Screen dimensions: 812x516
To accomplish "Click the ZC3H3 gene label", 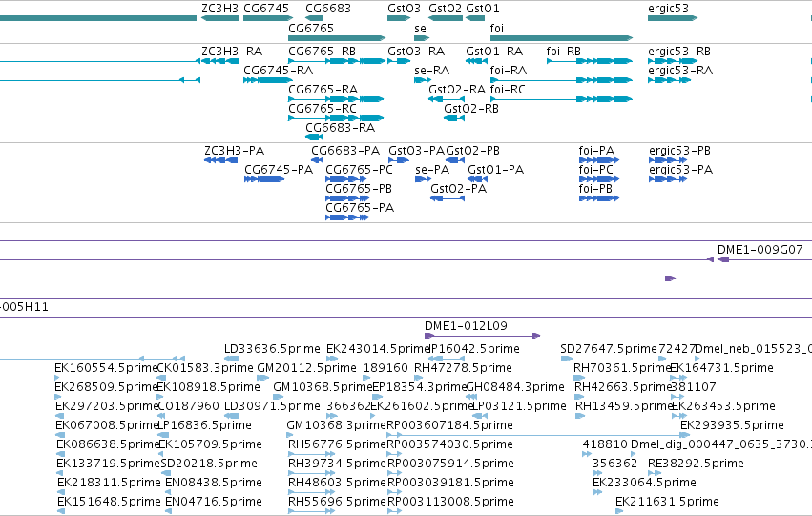I will point(220,9).
